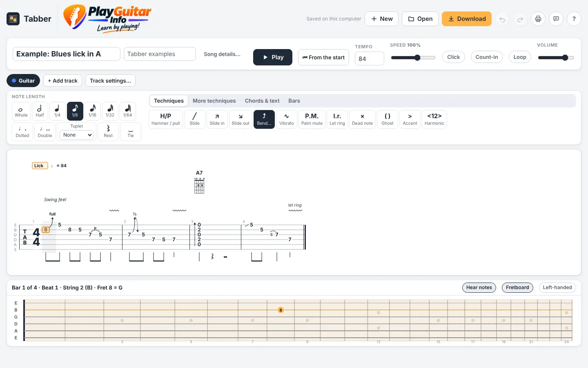Select the half note length

[40, 111]
